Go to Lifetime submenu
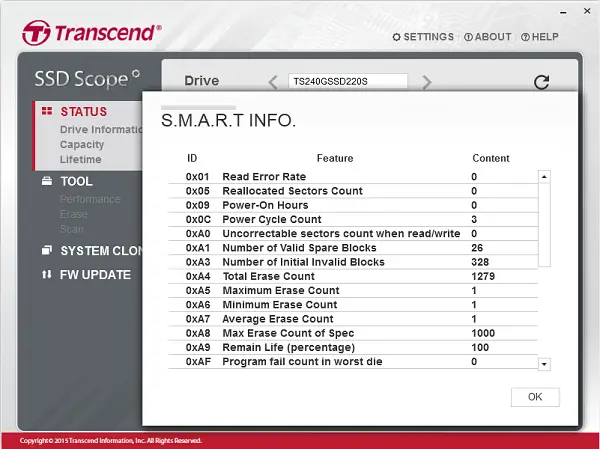This screenshot has height=449, width=600. pyautogui.click(x=81, y=159)
